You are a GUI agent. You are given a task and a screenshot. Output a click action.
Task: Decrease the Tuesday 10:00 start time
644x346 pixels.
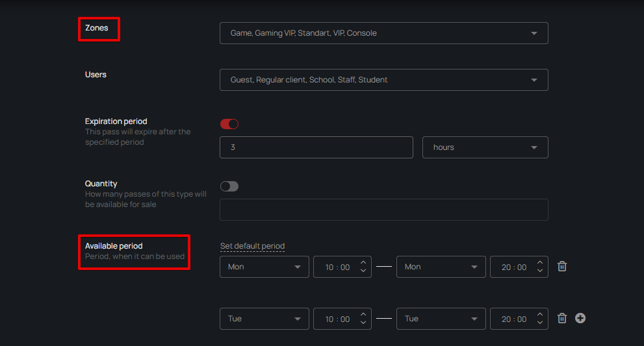tap(363, 323)
